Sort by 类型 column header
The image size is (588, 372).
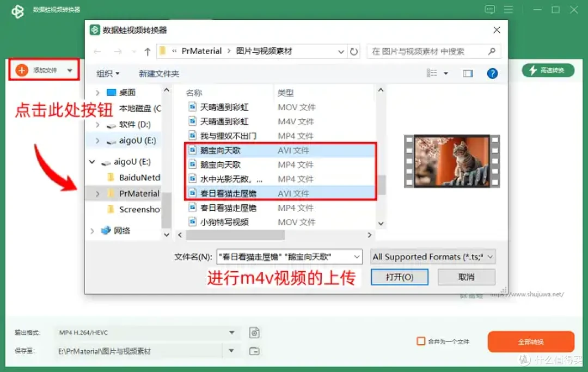[x=285, y=93]
